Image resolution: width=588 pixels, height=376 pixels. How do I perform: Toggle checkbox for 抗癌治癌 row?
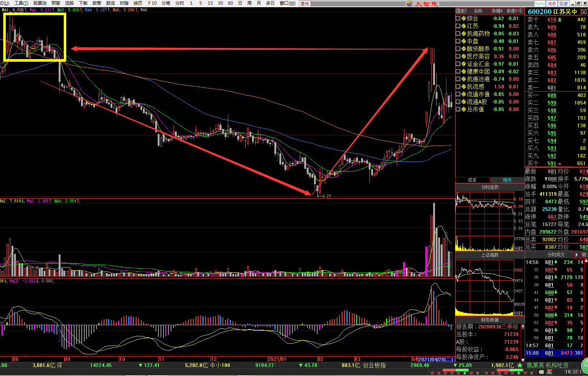click(458, 79)
